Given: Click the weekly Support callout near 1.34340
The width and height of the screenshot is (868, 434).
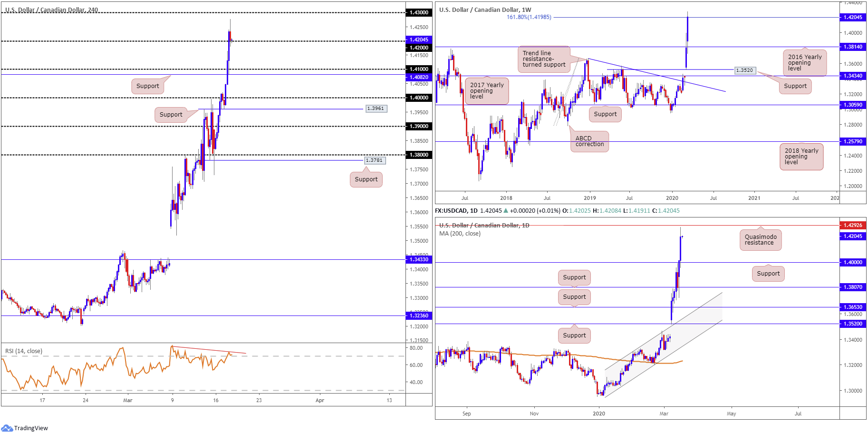Looking at the screenshot, I should click(795, 86).
